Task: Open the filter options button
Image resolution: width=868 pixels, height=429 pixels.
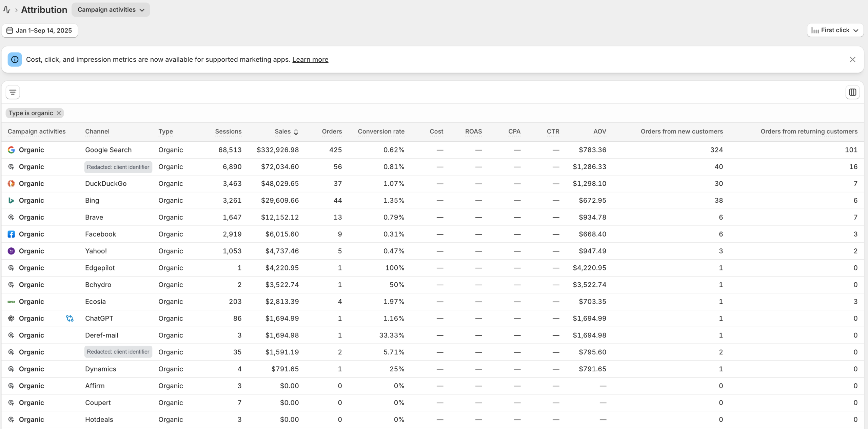Action: coord(13,92)
